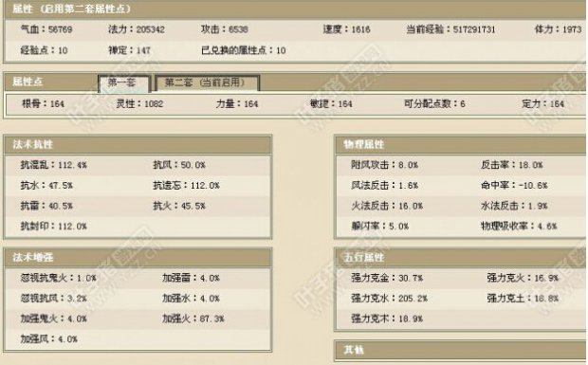Click the 经验点: 10 entry

coord(45,50)
